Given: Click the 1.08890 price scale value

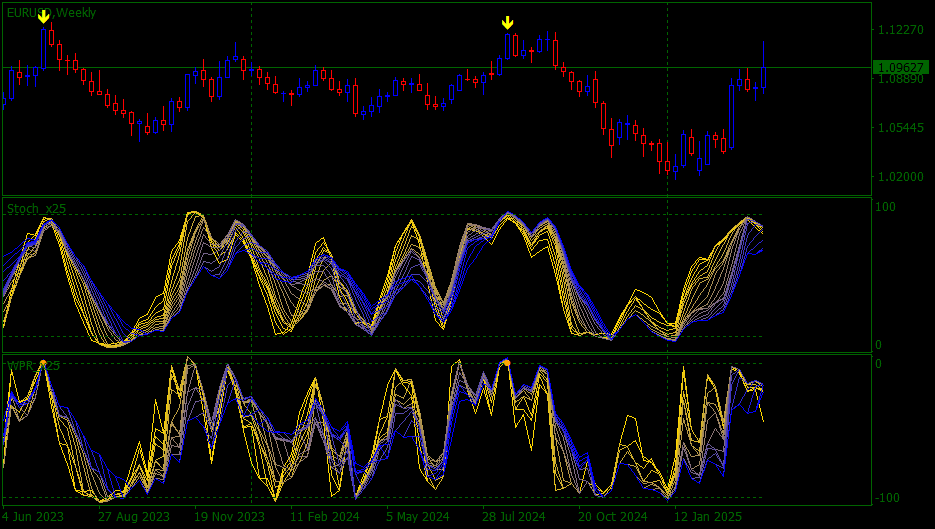Looking at the screenshot, I should click(x=900, y=79).
